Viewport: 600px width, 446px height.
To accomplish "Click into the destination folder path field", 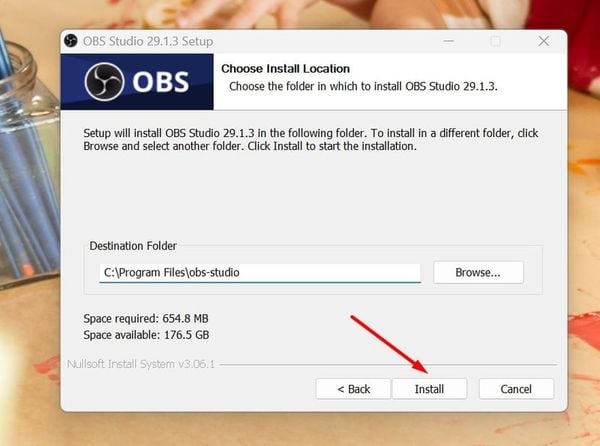I will pos(260,273).
